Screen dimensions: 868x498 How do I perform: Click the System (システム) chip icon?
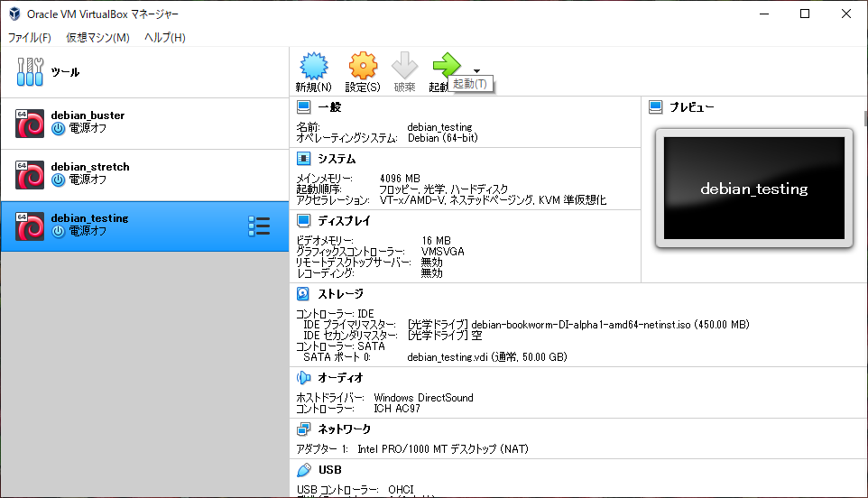click(x=303, y=159)
